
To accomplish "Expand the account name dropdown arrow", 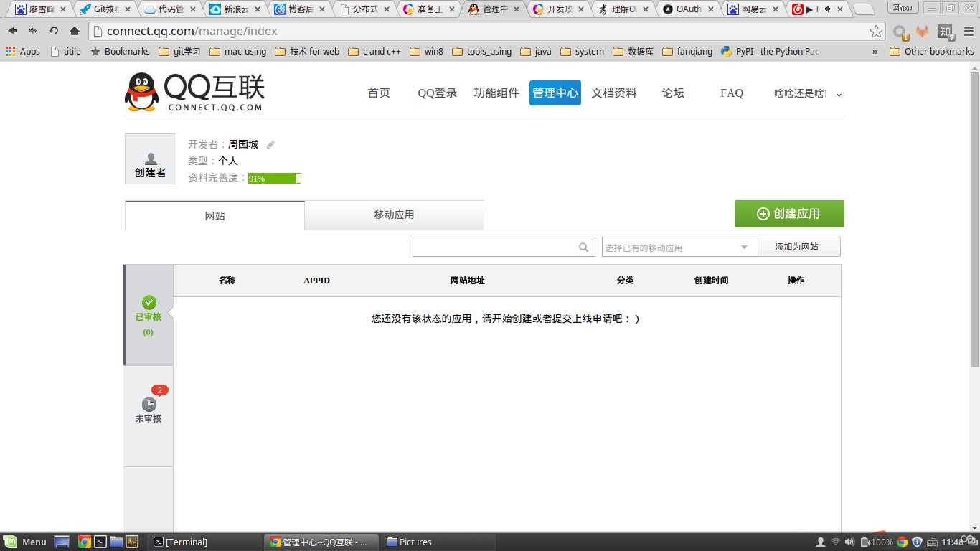I will pyautogui.click(x=839, y=95).
